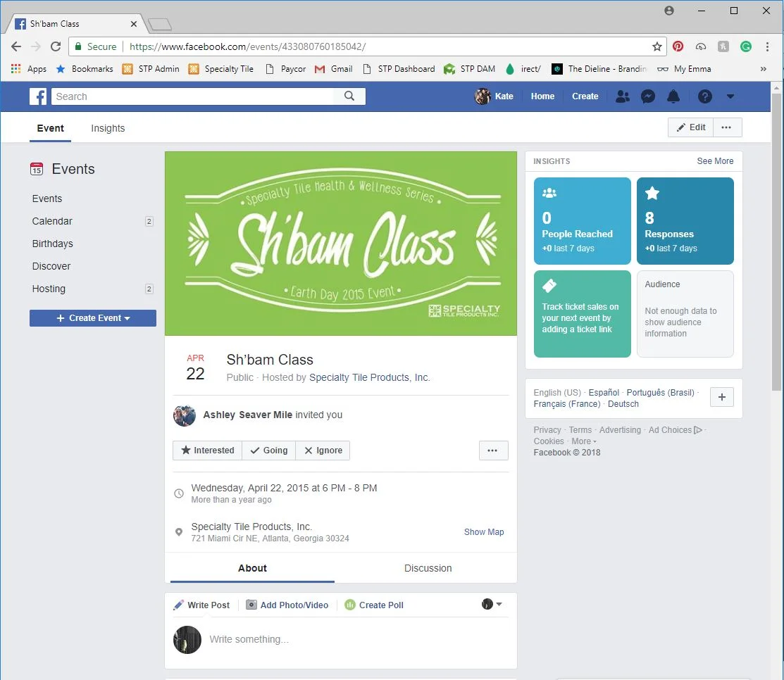
Task: Open Responses insights card
Action: coord(685,221)
